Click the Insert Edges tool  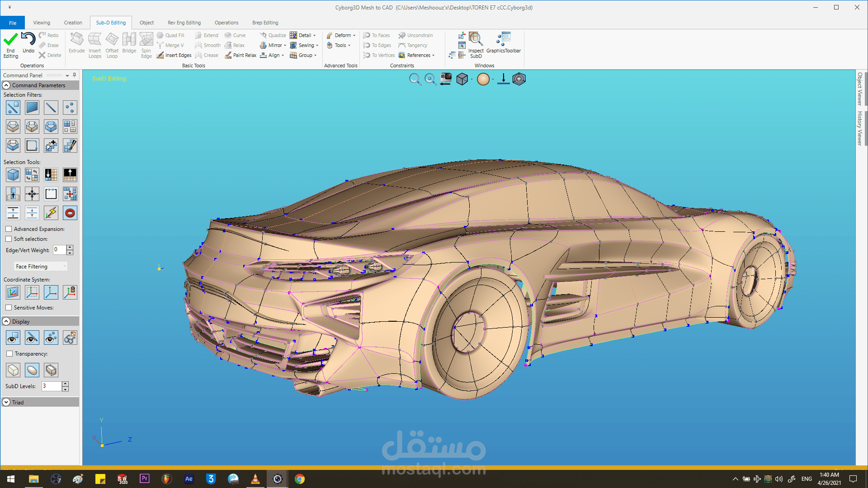point(174,55)
